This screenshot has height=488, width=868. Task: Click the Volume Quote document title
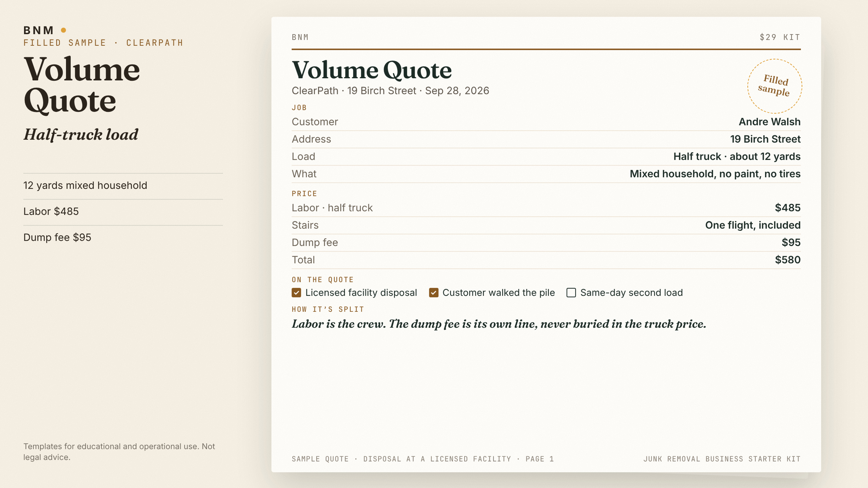(372, 70)
